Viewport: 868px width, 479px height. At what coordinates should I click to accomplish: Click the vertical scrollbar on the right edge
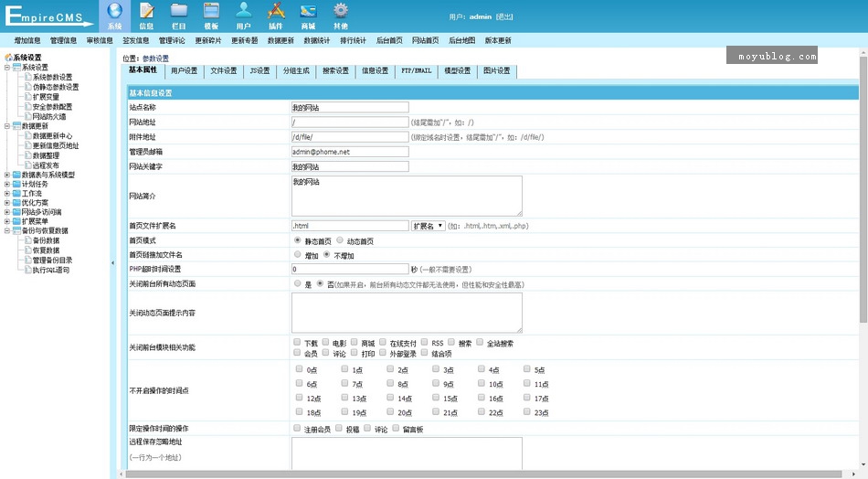(x=863, y=188)
